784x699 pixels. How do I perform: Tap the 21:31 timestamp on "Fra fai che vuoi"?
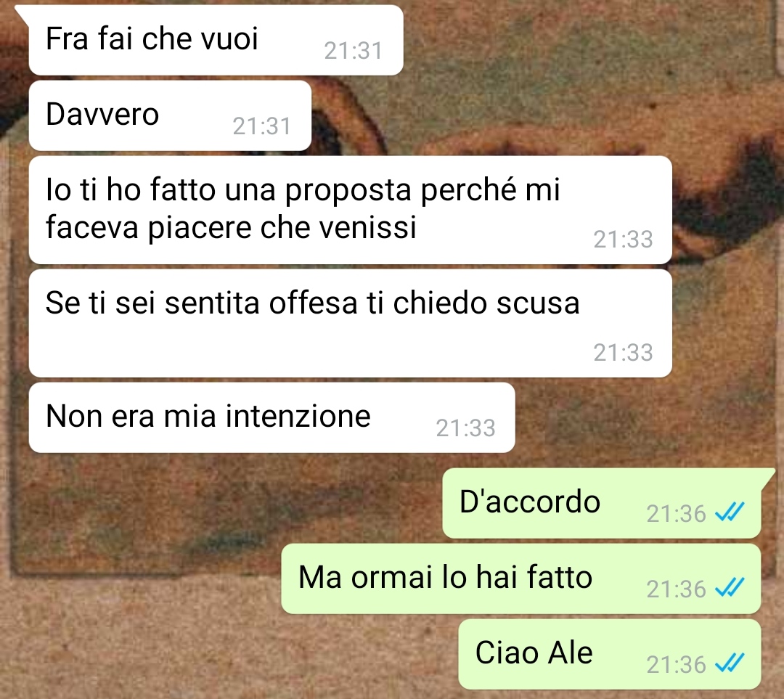tap(353, 51)
